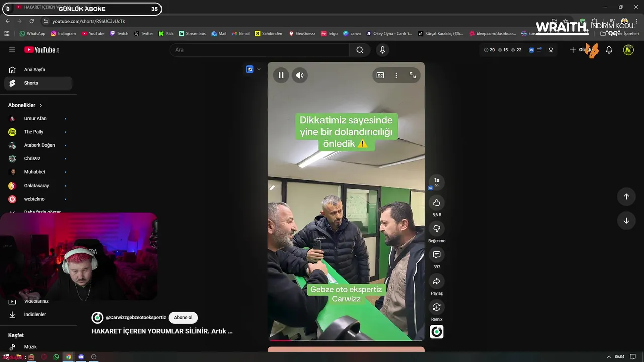The height and width of the screenshot is (362, 644).
Task: Open the Ataberk Doğan subscription
Action: (x=38, y=145)
